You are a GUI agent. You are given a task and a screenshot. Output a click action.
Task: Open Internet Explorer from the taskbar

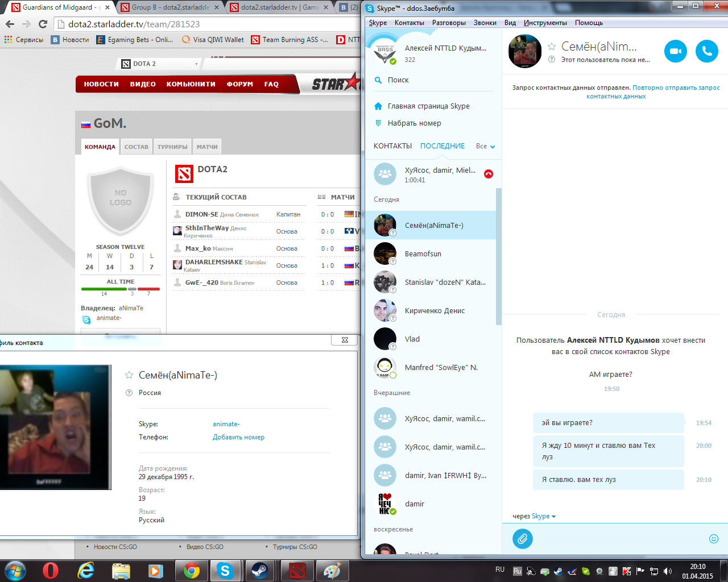click(x=86, y=571)
